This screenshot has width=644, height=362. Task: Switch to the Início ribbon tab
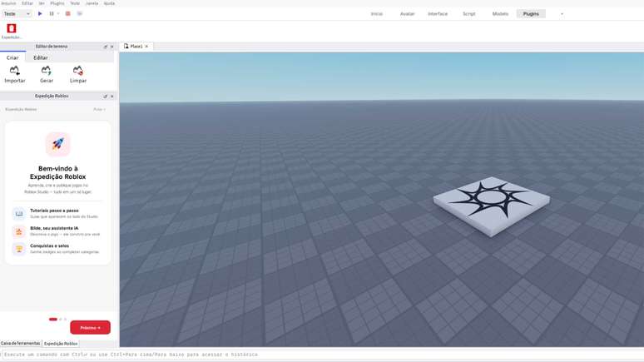377,13
